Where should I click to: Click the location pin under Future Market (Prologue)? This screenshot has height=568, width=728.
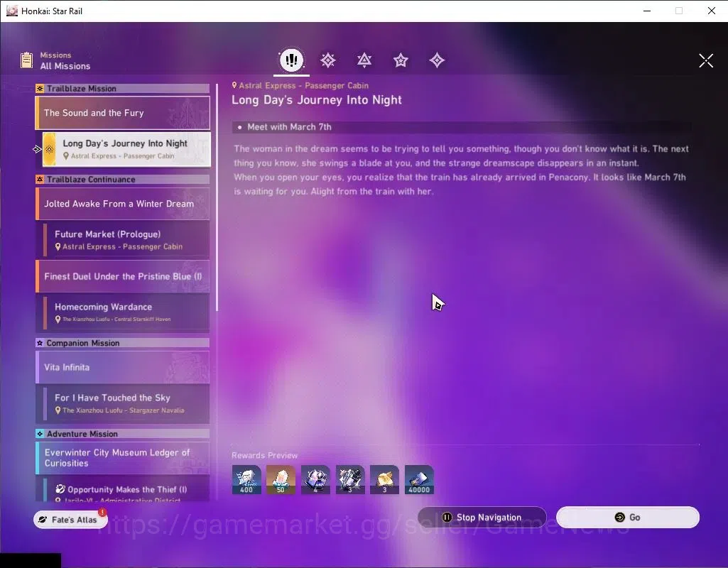58,247
